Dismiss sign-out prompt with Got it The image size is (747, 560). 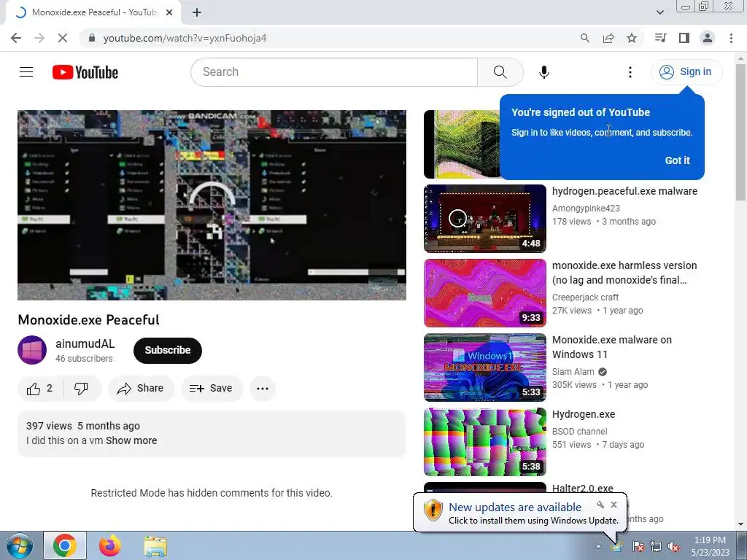tap(677, 160)
